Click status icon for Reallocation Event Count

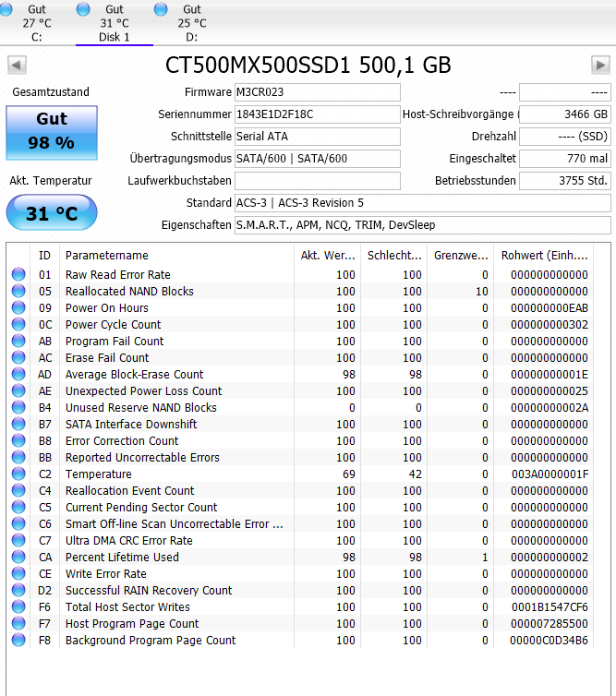point(18,490)
